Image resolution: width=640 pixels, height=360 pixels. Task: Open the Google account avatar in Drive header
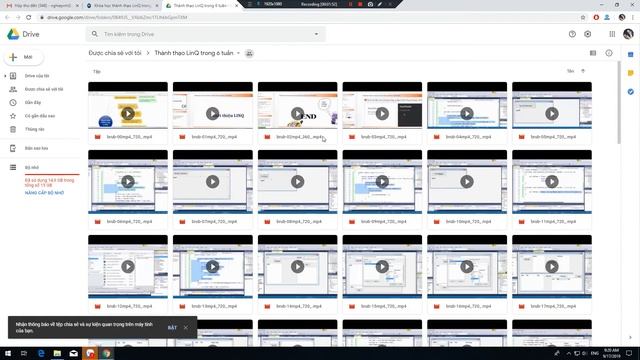(628, 34)
